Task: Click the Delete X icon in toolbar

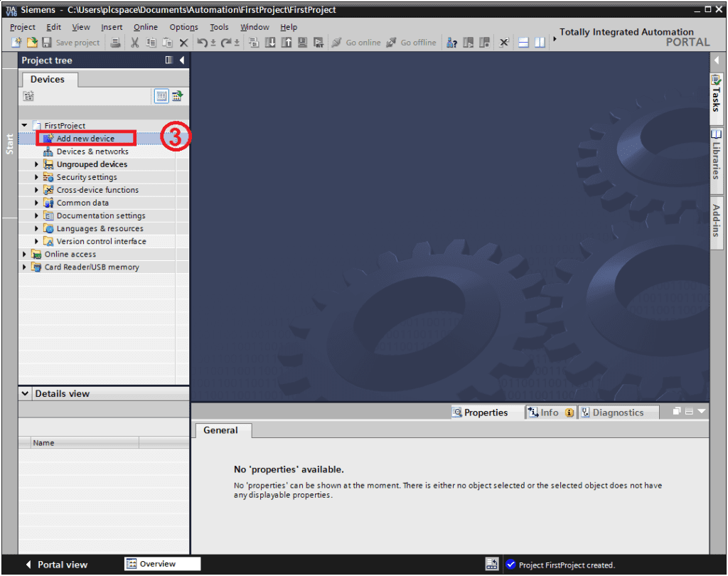Action: point(183,43)
